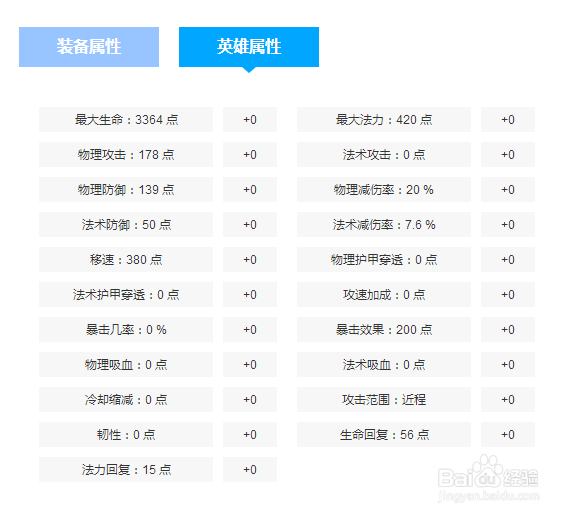Image resolution: width=572 pixels, height=516 pixels.
Task: Click the 最大生命：3364 点 cell
Action: point(126,120)
